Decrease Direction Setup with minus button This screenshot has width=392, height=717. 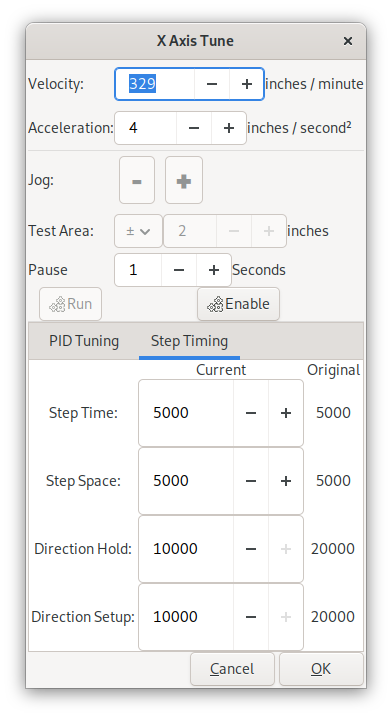[251, 617]
